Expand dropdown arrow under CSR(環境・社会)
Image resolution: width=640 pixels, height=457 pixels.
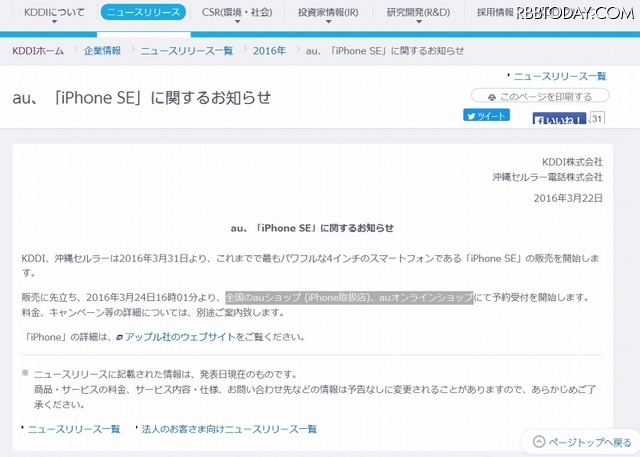point(237,22)
